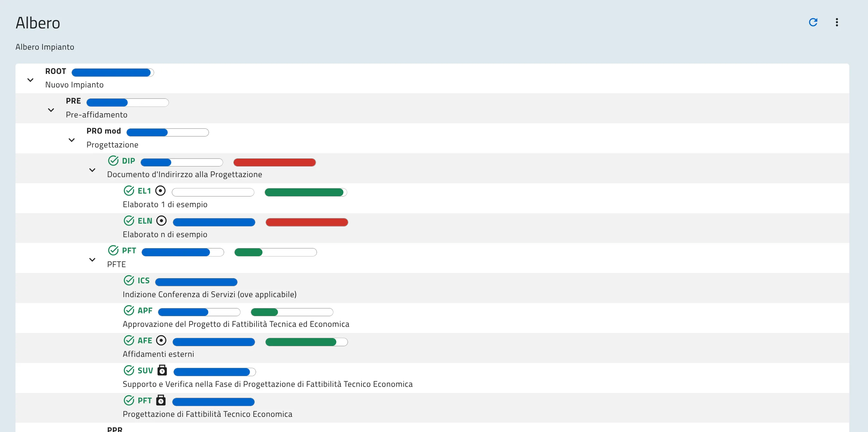Viewport: 868px width, 432px height.
Task: Click the ICS code label
Action: [143, 281]
